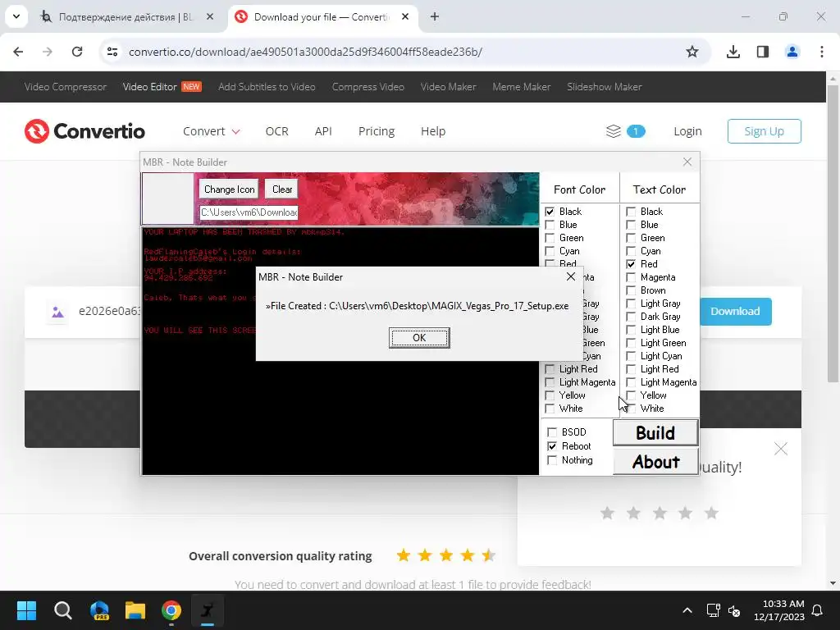
Task: Check Text Color Blue
Action: pyautogui.click(x=631, y=225)
